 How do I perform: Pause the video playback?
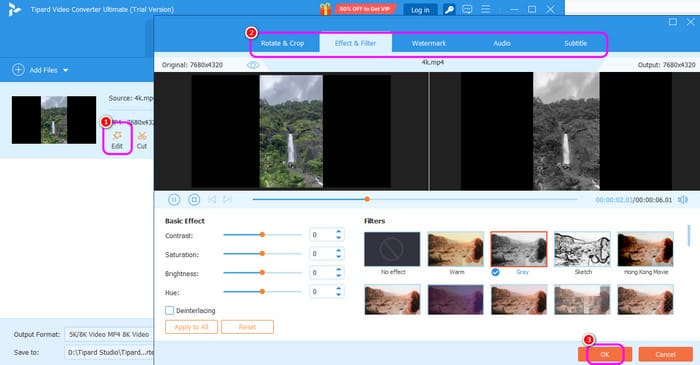[x=174, y=199]
